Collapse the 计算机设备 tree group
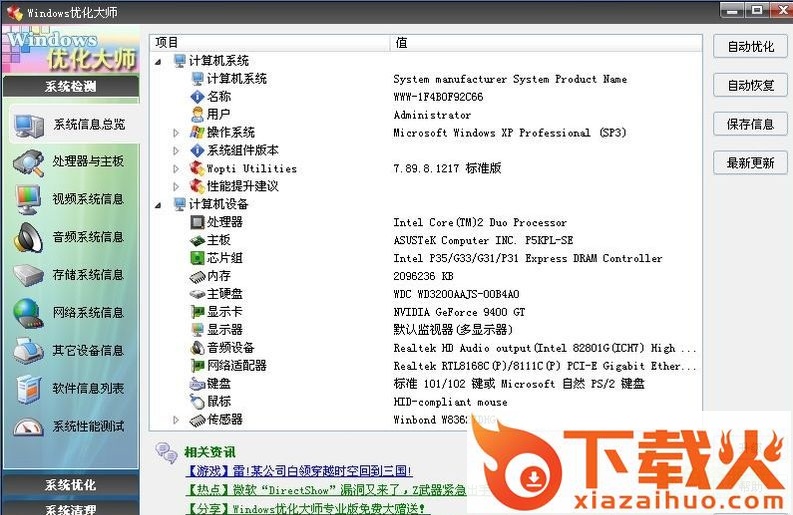Viewport: 793px width, 515px height. pos(158,205)
